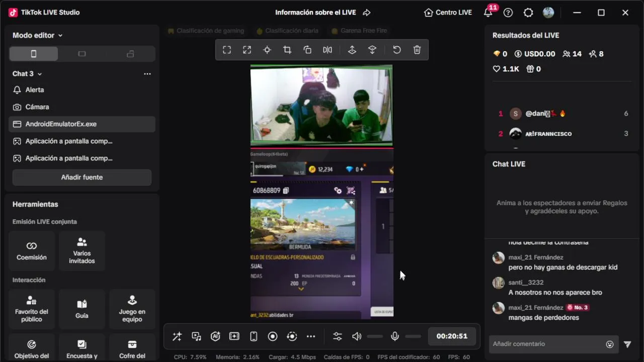Stop the LIVE using the 00:20:51 timer button
Image resolution: width=644 pixels, height=362 pixels.
[x=452, y=336]
